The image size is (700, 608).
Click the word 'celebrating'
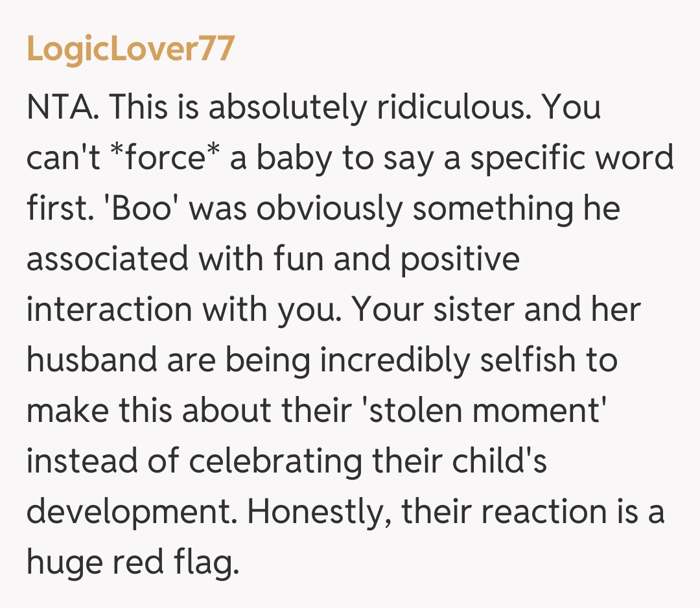[275, 462]
